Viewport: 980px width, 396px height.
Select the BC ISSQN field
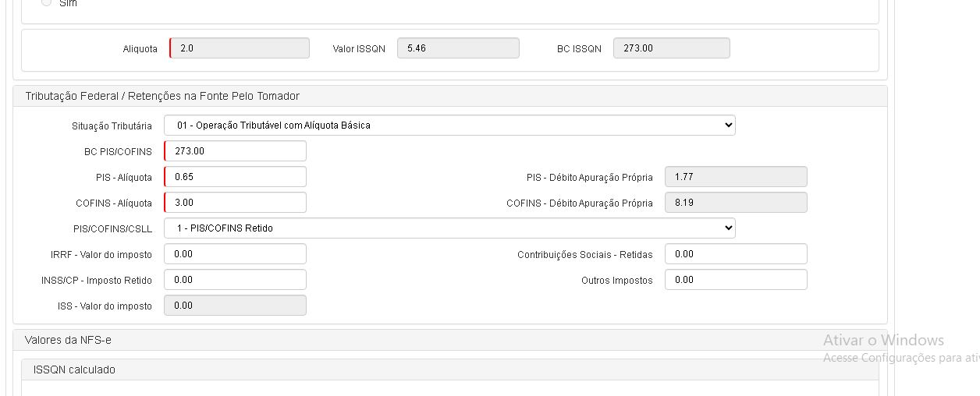pyautogui.click(x=672, y=48)
